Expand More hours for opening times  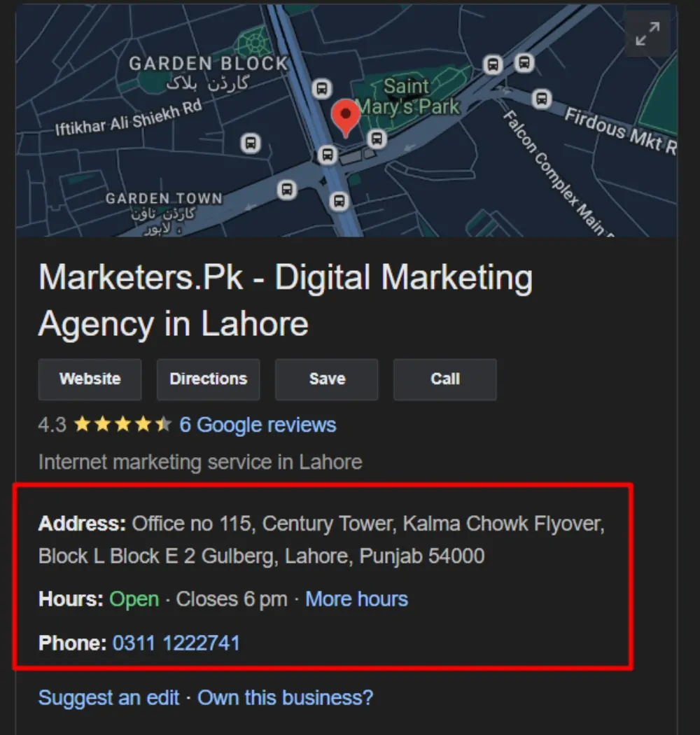(356, 599)
